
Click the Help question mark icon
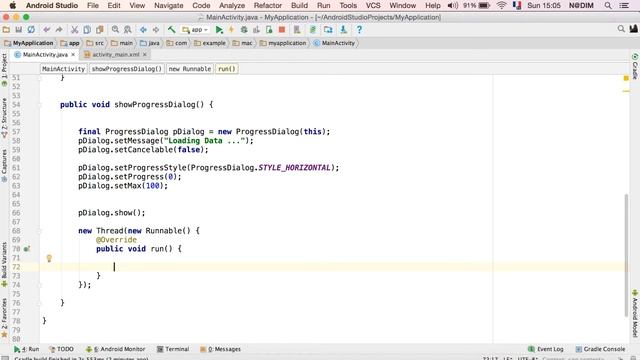pos(359,30)
